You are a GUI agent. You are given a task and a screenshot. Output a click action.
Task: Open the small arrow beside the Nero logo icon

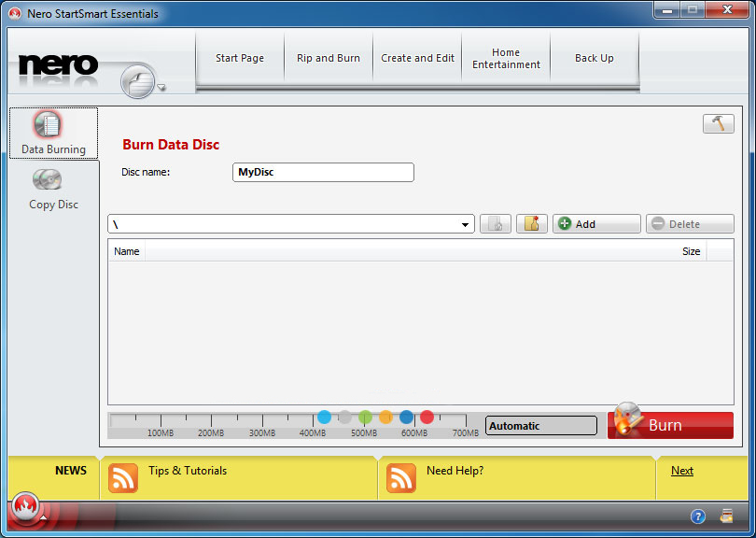pos(161,89)
